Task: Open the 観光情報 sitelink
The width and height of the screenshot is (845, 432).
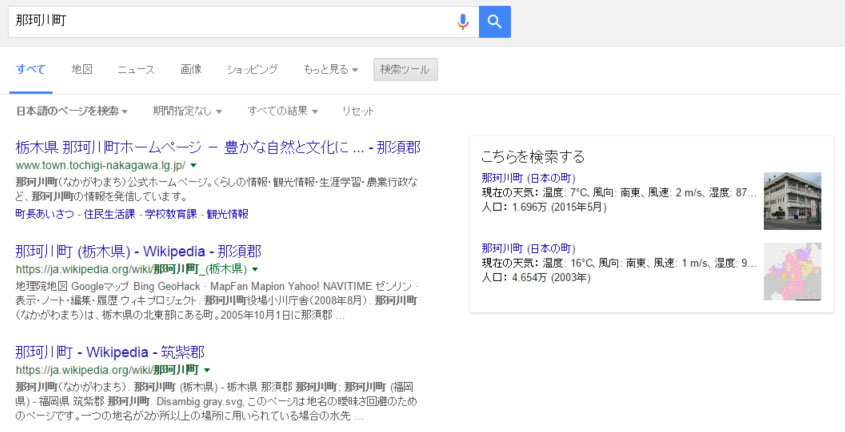Action: (227, 214)
